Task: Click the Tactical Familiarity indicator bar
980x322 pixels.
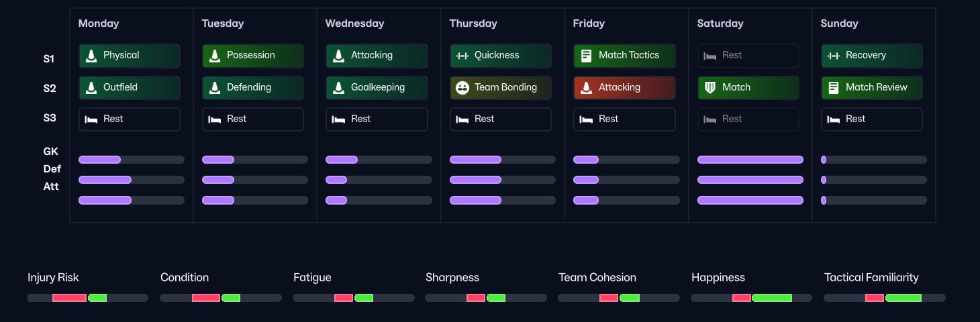Action: coord(884,298)
